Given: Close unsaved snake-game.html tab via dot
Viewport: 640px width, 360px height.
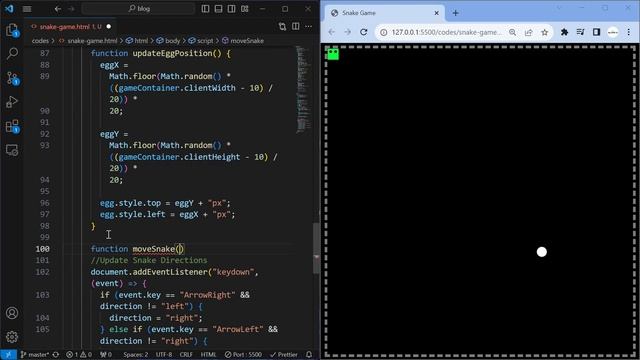Looking at the screenshot, I should click(109, 27).
